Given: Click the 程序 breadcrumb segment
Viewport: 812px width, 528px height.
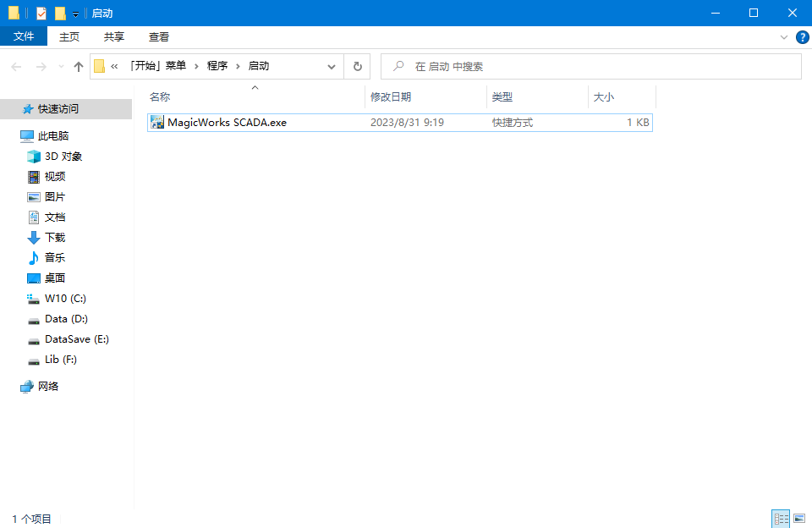Looking at the screenshot, I should (217, 66).
